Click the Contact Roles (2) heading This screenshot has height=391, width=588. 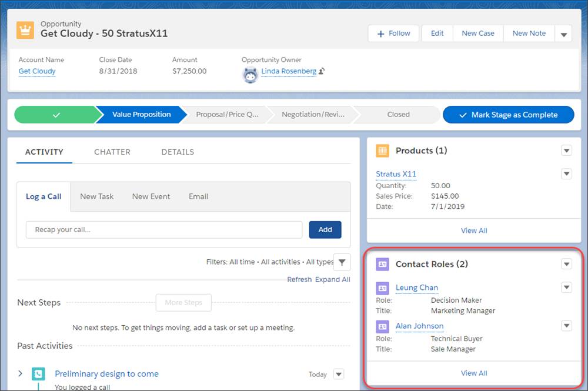[x=432, y=264]
